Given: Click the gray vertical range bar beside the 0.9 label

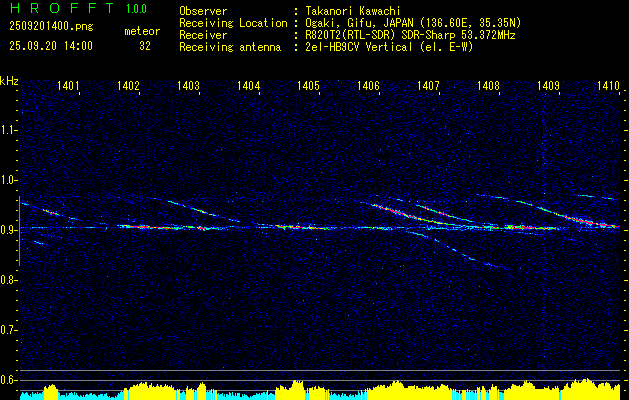Looking at the screenshot, I should (19, 231).
